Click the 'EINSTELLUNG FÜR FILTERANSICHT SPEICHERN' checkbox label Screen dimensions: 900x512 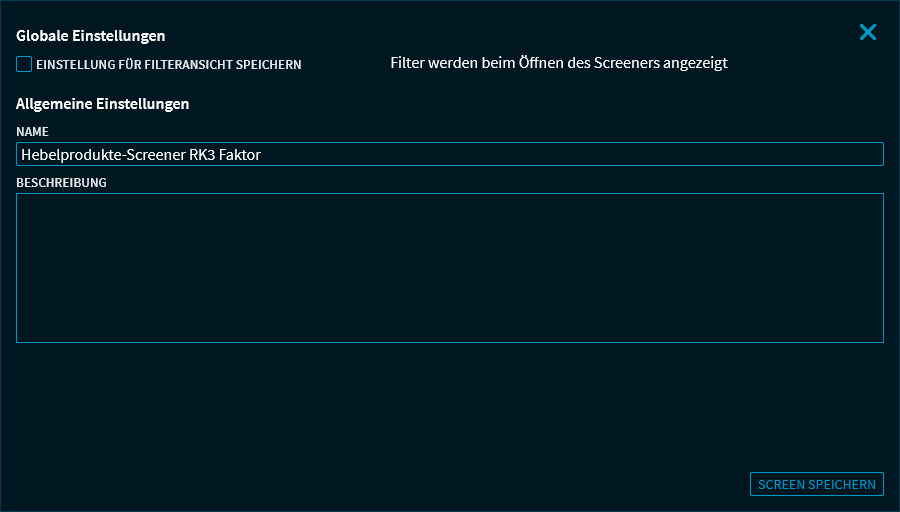pyautogui.click(x=168, y=65)
